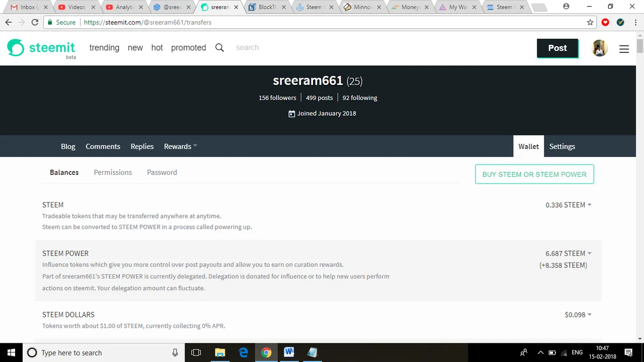The image size is (644, 362).
Task: Click the Chrome icon on the taskbar
Action: (x=267, y=352)
